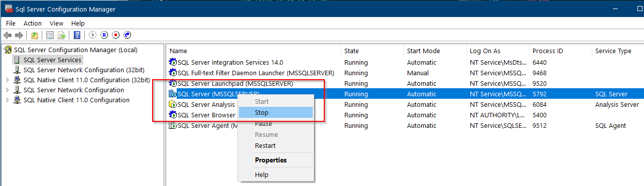The image size is (644, 186).
Task: Select SQL Native Client 11.0 Configuration (32bit) label
Action: click(86, 80)
